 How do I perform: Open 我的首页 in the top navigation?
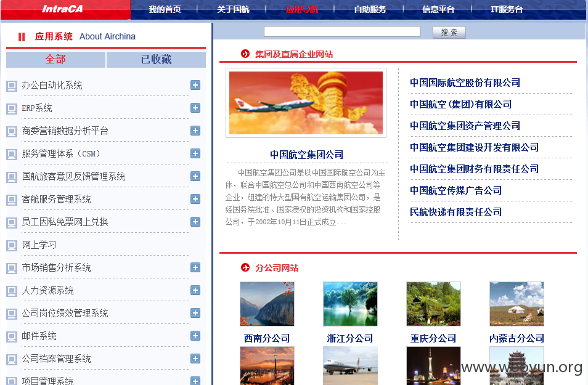click(x=165, y=9)
